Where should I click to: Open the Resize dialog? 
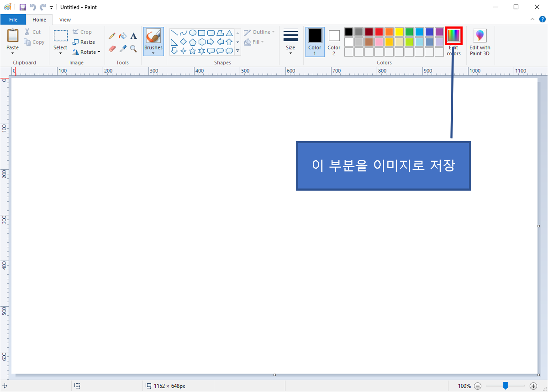click(84, 42)
